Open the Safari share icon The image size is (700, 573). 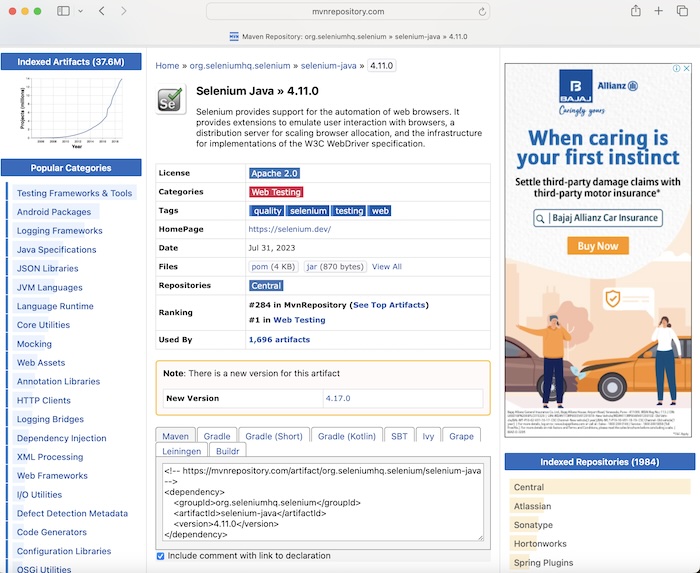click(635, 11)
